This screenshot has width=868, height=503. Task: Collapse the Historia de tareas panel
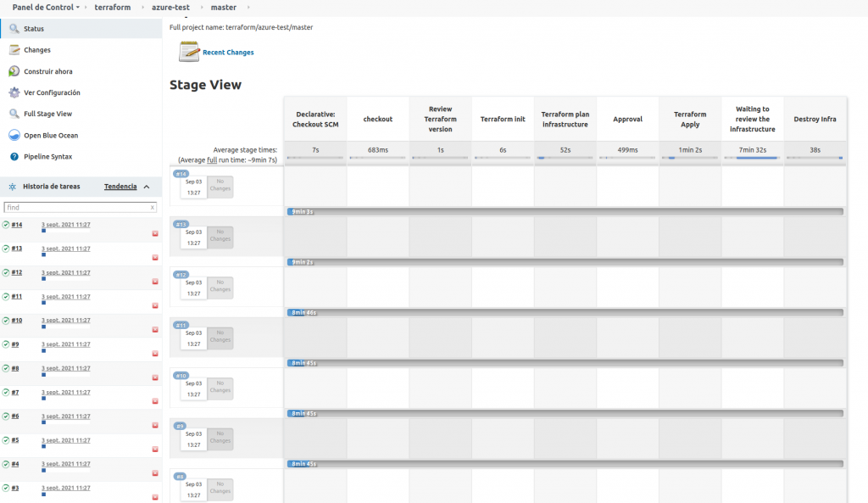[x=147, y=187]
